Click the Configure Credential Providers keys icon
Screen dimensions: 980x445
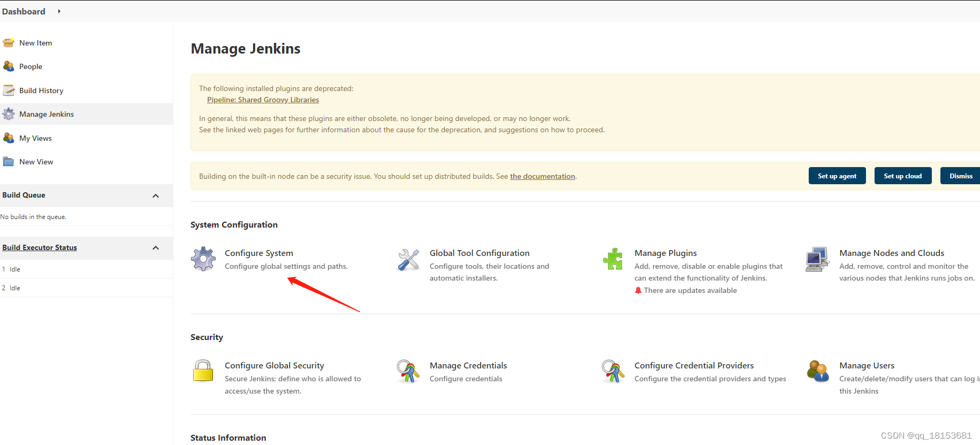coord(613,371)
